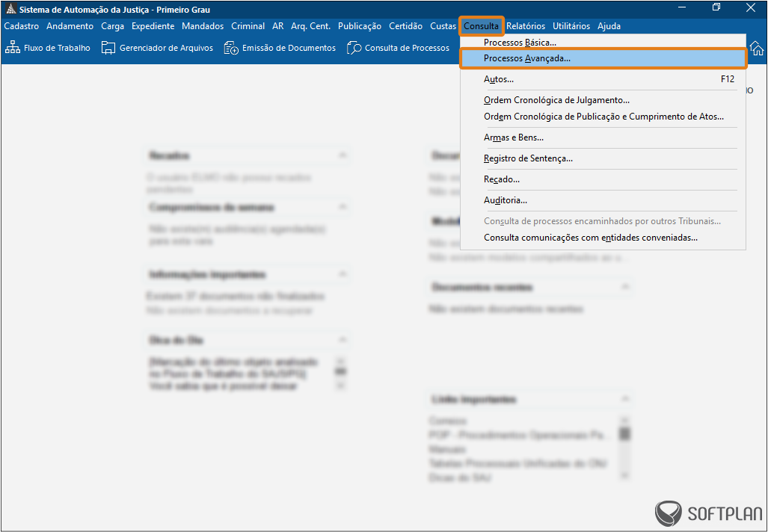The height and width of the screenshot is (532, 768).
Task: Launch Emissão de Documentos from the toolbar
Action: pos(280,48)
